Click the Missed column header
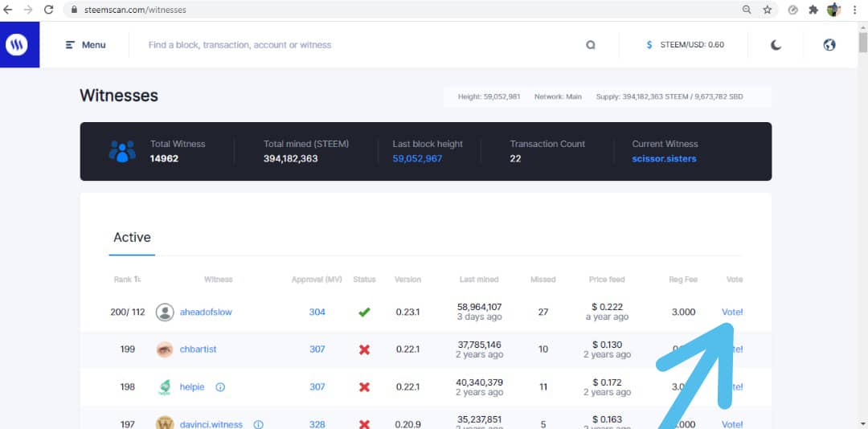868x429 pixels. click(543, 280)
